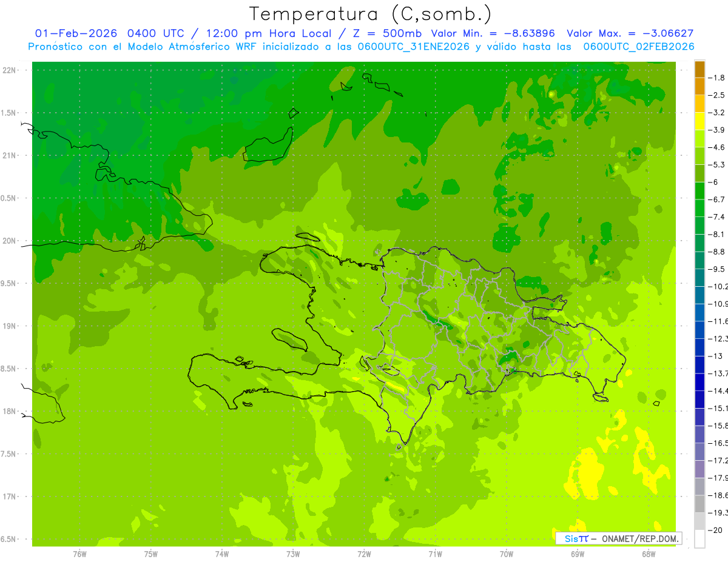The image size is (728, 562).
Task: Click the colorbar label "-4.6"
Action: coord(717,147)
